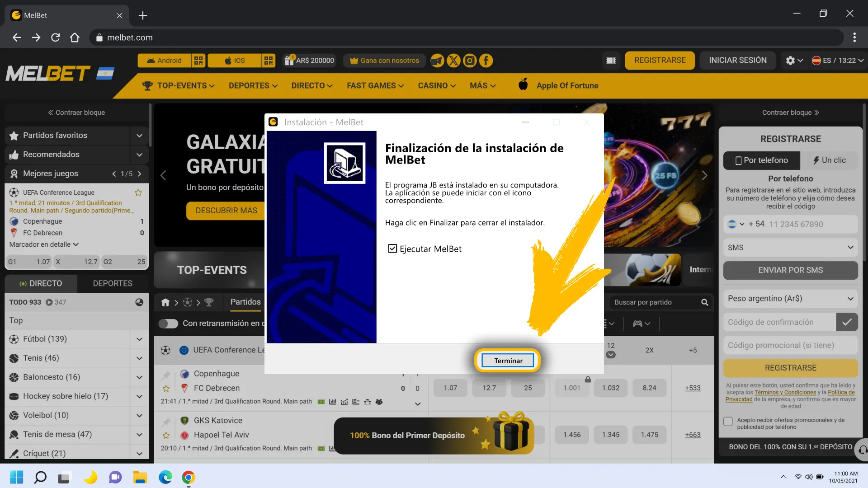Toggle Con retransmisión switch
This screenshot has width=868, height=488.
tap(169, 324)
